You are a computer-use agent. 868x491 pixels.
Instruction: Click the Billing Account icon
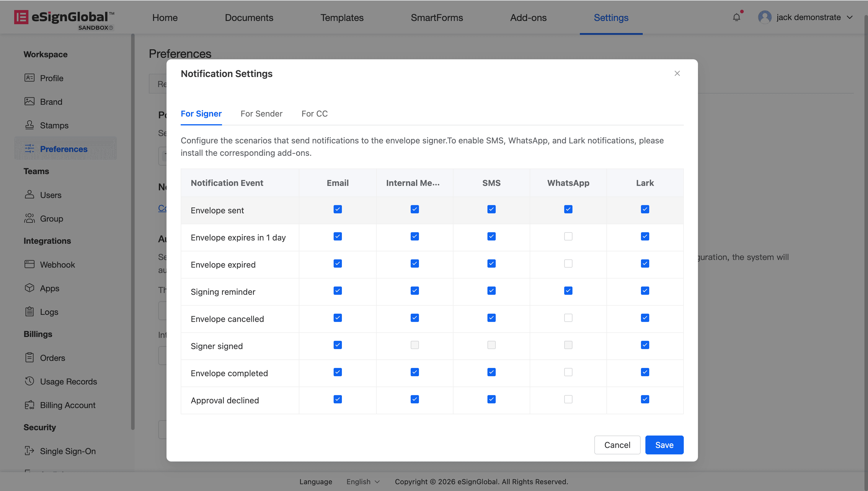pyautogui.click(x=29, y=405)
